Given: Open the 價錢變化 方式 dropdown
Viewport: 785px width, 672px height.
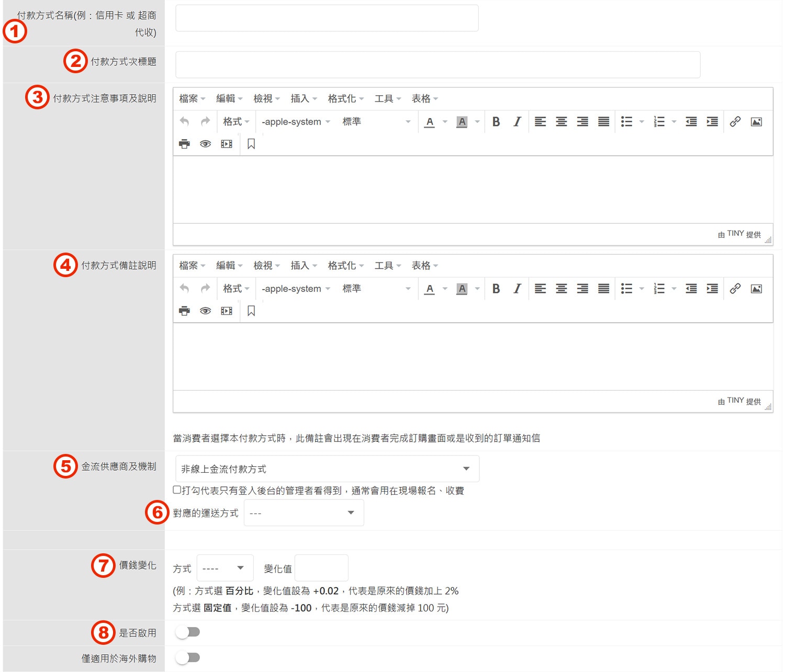Looking at the screenshot, I should point(225,568).
